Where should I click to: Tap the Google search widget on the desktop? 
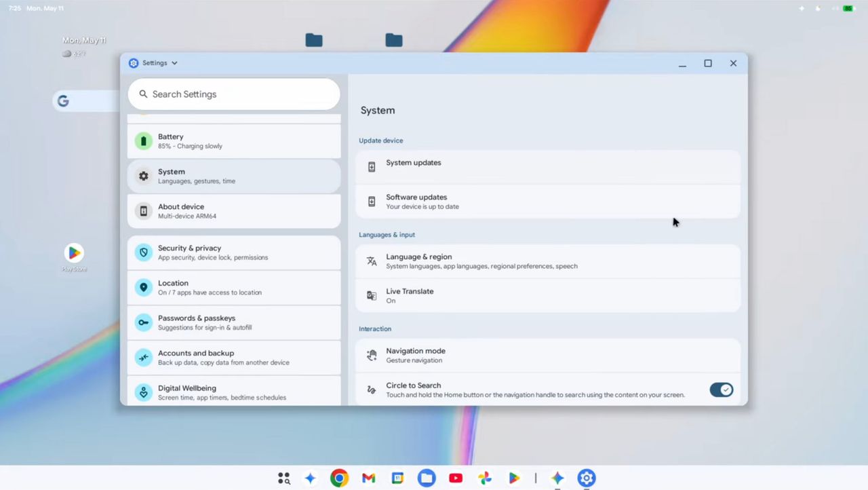86,101
